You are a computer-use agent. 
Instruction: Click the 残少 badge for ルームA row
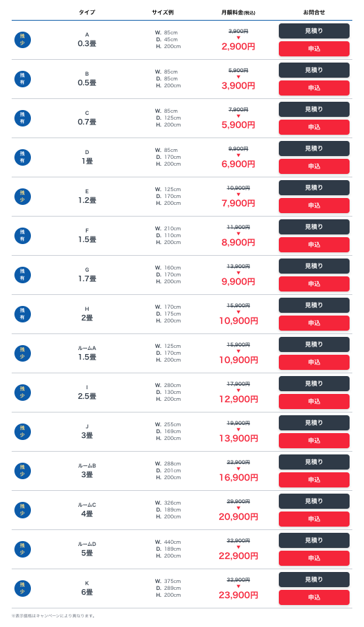(x=23, y=353)
